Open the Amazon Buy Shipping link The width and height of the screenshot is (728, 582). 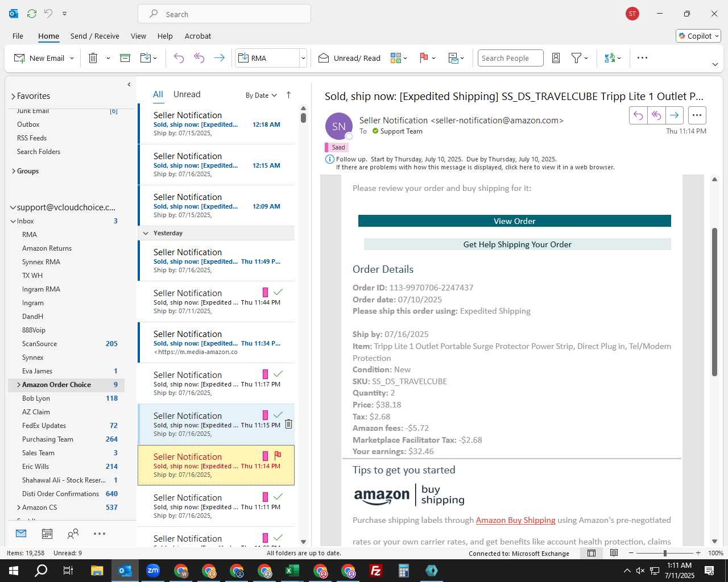[515, 520]
